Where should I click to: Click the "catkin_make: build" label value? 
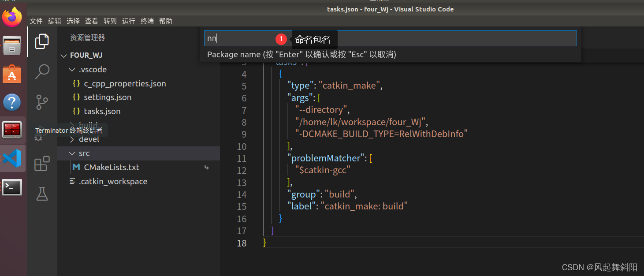(364, 206)
